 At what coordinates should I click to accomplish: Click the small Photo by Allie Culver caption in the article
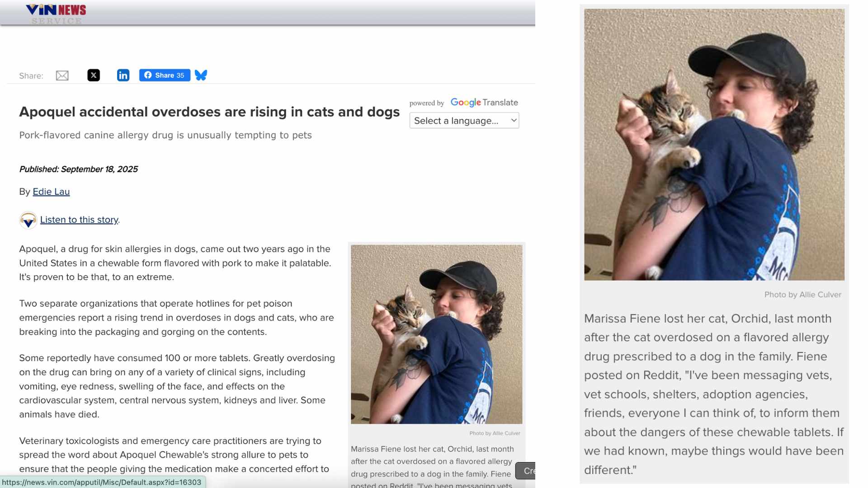(495, 433)
